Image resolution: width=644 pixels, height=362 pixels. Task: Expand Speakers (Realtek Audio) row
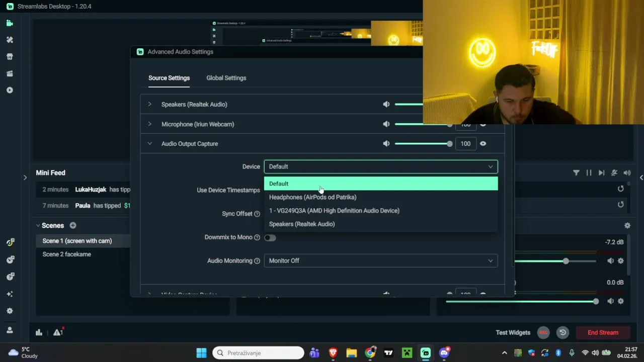(x=149, y=104)
